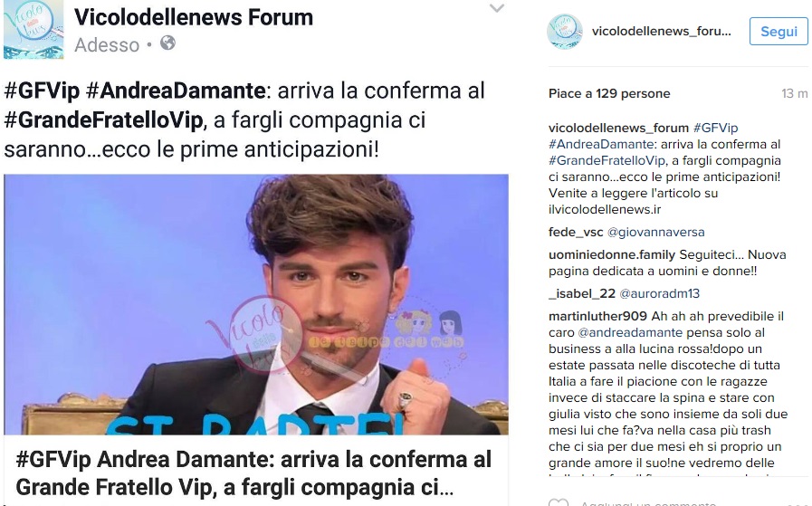Click the #AndreaDamante hashtag in the Facebook post

(177, 91)
